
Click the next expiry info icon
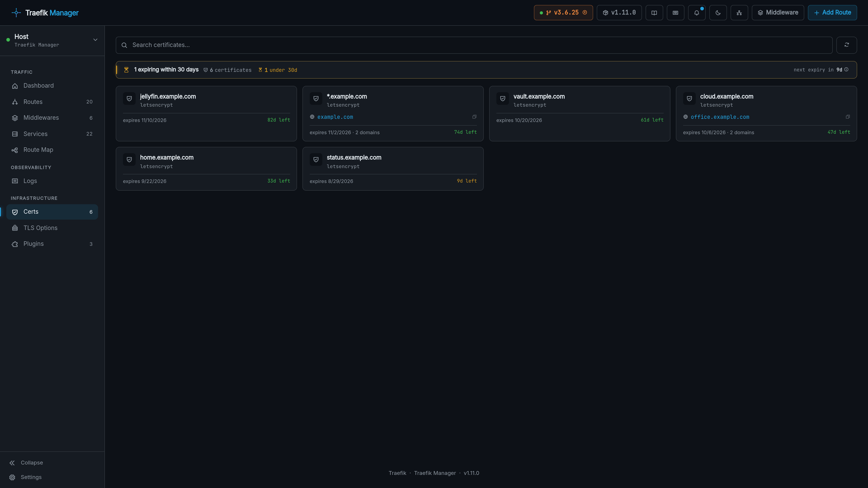pyautogui.click(x=846, y=70)
